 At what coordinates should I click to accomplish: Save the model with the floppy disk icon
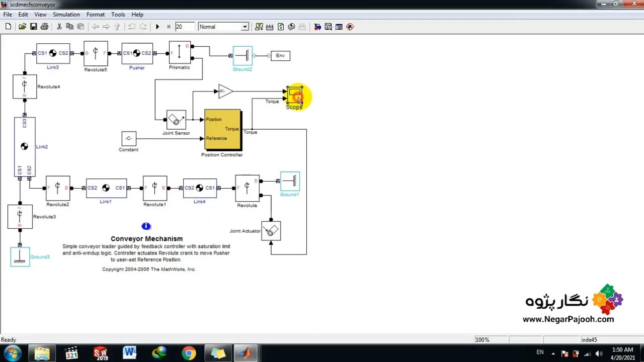[33, 27]
